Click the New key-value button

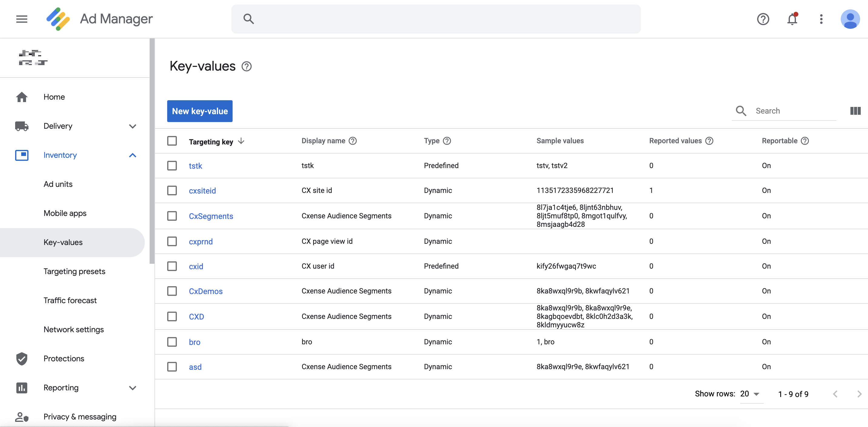pyautogui.click(x=200, y=111)
